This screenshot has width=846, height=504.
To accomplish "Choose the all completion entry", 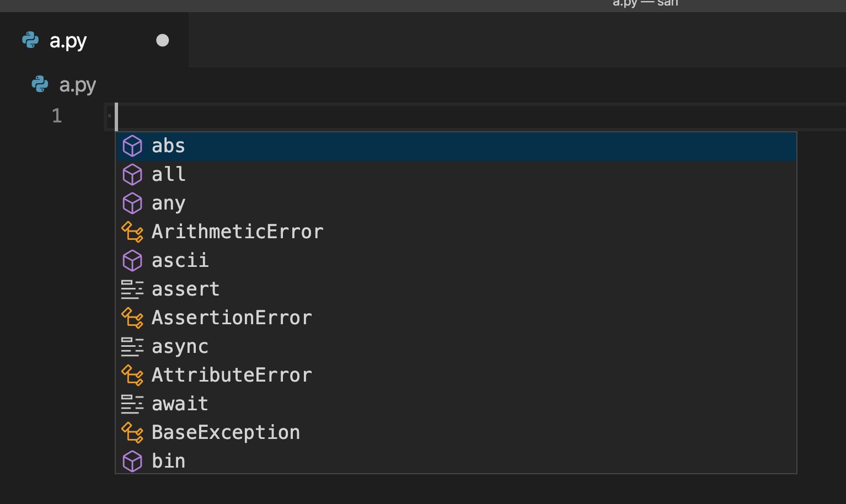I will pyautogui.click(x=169, y=174).
